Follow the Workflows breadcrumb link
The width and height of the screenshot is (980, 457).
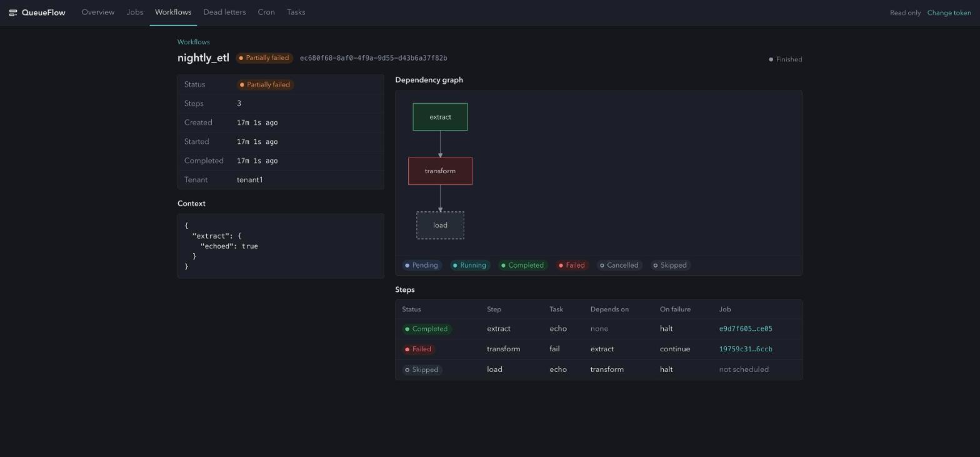point(194,42)
